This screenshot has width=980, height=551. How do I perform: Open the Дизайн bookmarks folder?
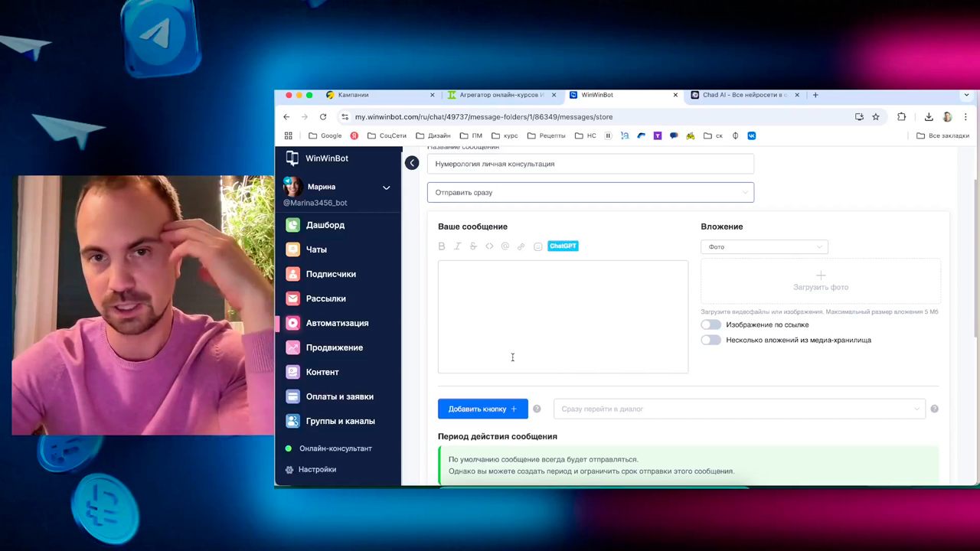pyautogui.click(x=433, y=135)
